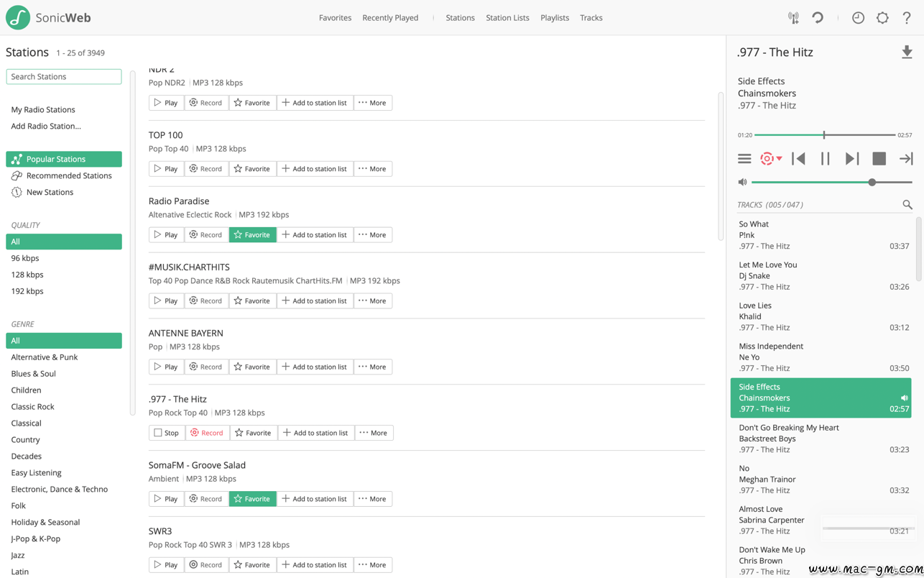The height and width of the screenshot is (578, 924).
Task: Open the player list menu icon
Action: tap(744, 159)
